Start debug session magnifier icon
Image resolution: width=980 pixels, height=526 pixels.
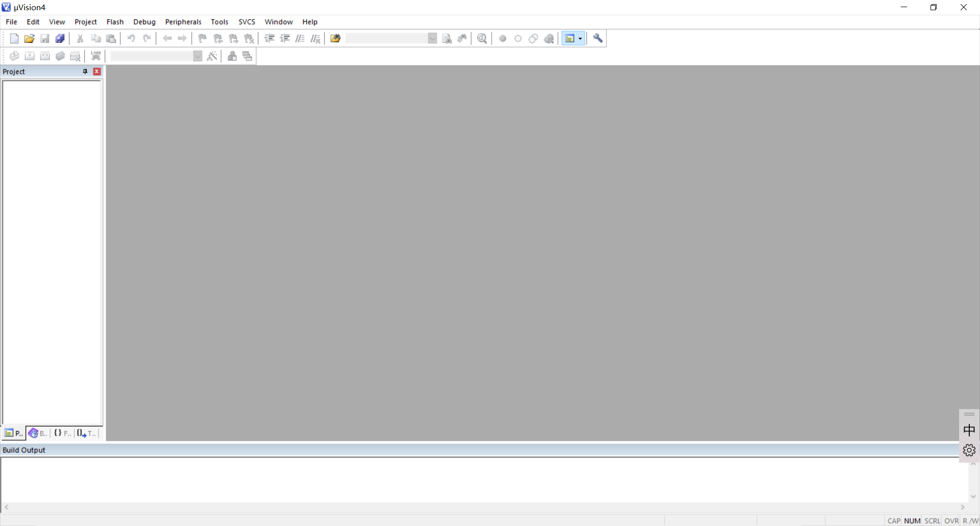(482, 38)
